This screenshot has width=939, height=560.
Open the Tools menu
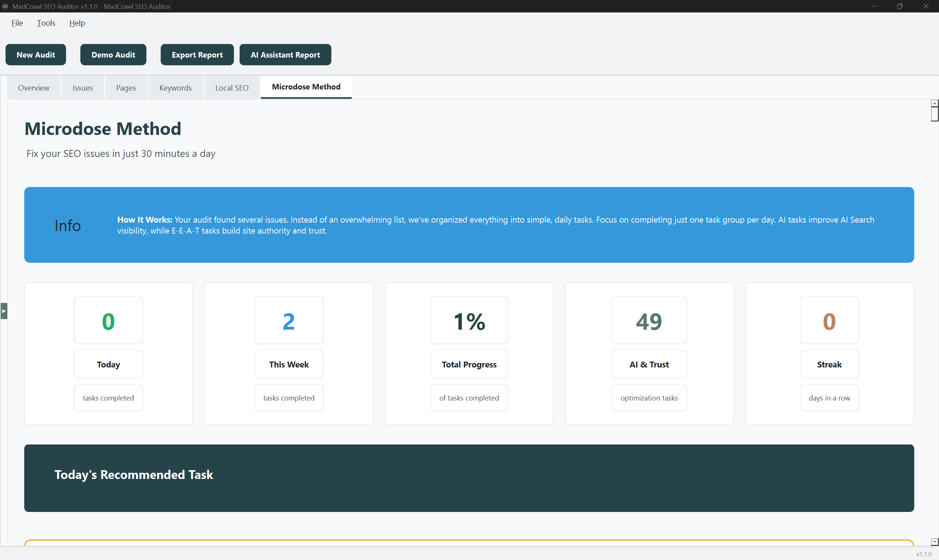(x=46, y=23)
